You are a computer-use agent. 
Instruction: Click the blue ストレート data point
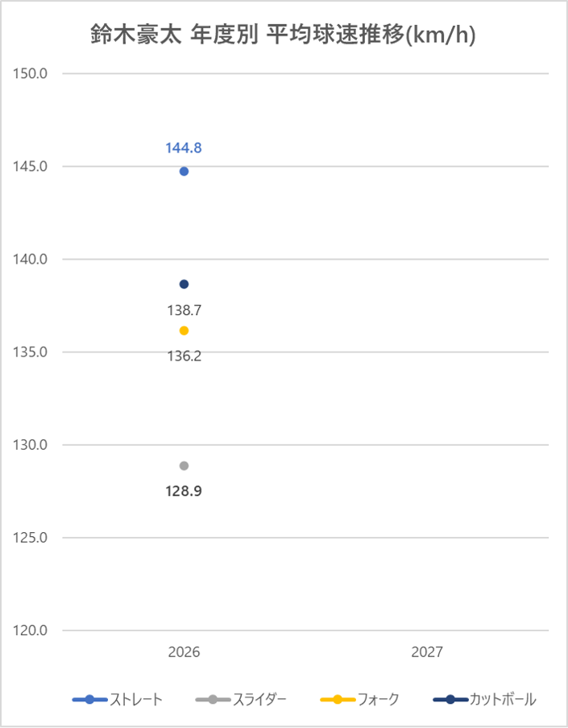tap(184, 172)
